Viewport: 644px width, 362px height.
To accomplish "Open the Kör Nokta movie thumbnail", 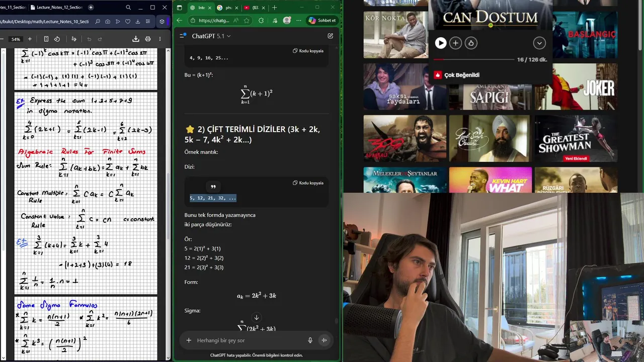I will click(395, 35).
